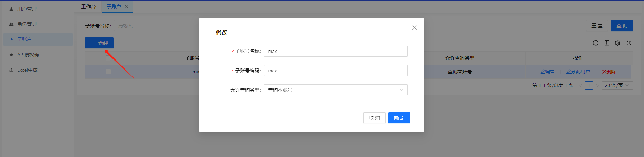Toggle the select-all header checkbox
The image size is (644, 157).
tap(108, 58)
